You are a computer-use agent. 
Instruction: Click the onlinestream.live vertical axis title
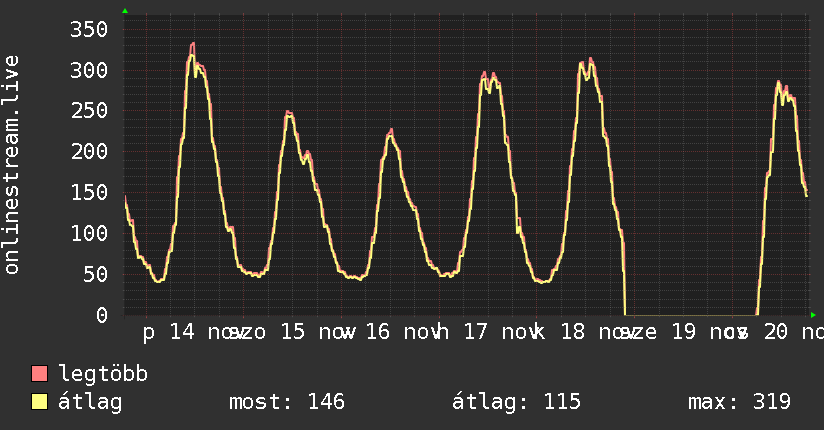tap(12, 165)
